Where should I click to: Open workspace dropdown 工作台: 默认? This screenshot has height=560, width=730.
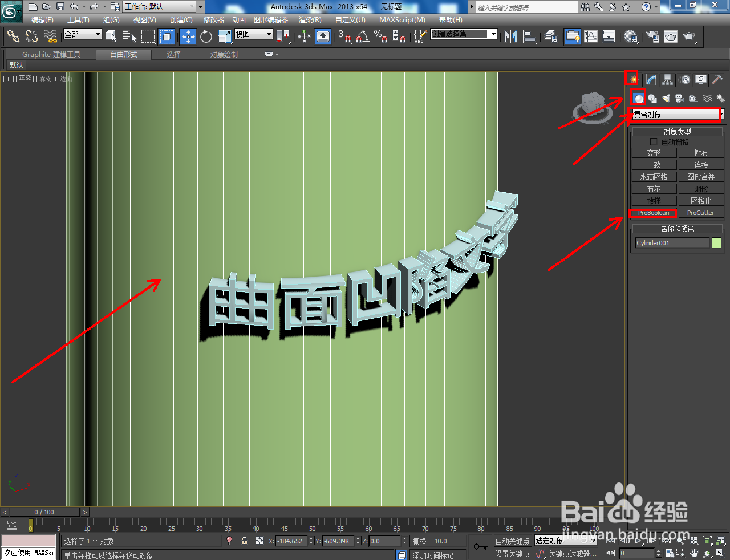(159, 7)
